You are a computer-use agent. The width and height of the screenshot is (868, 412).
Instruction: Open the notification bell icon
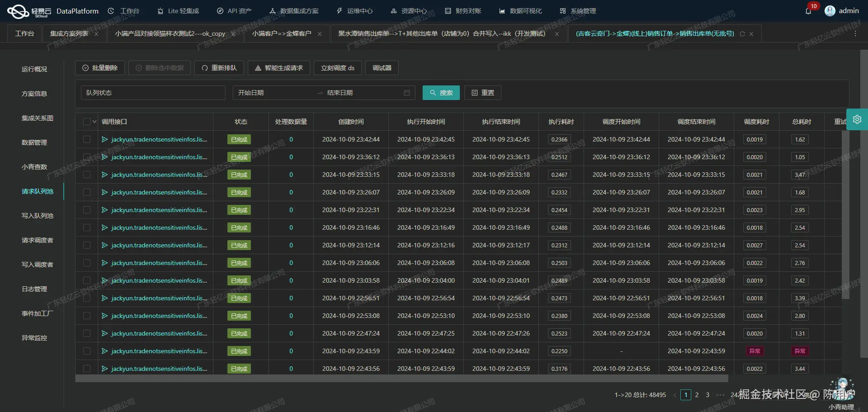point(808,11)
